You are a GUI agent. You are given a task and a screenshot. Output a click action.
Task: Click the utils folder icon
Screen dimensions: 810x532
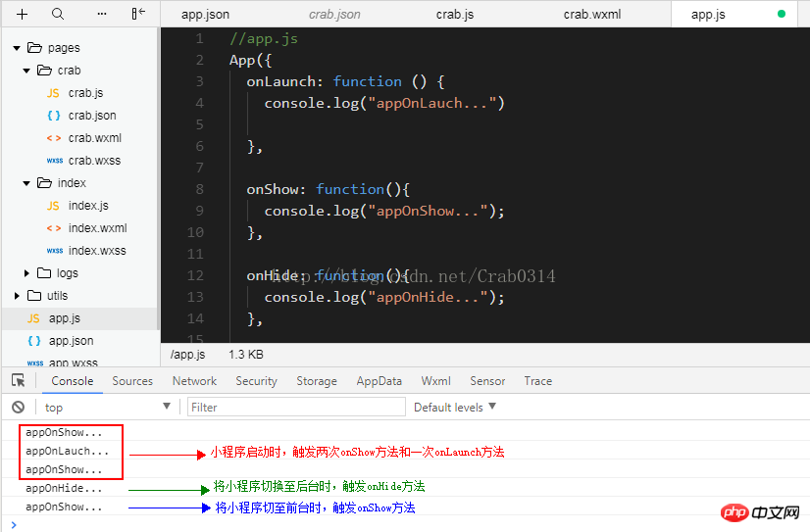pos(34,296)
